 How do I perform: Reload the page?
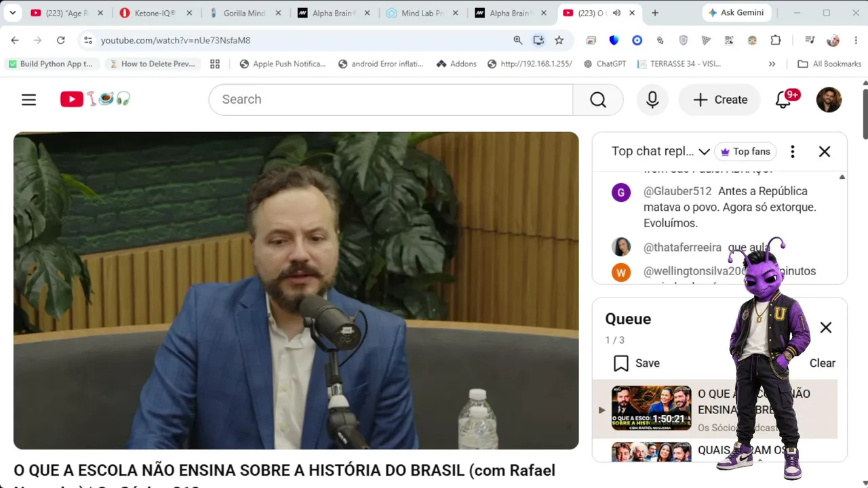click(x=60, y=40)
